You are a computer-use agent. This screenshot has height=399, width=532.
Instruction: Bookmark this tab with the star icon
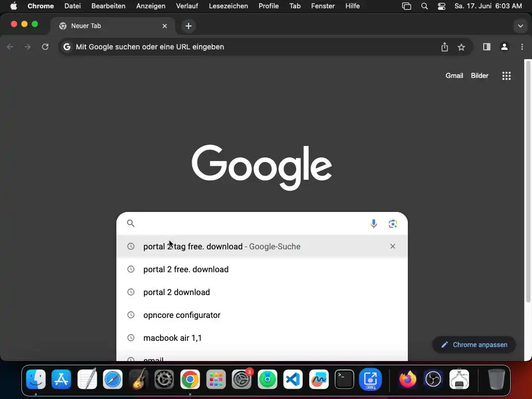click(x=461, y=47)
